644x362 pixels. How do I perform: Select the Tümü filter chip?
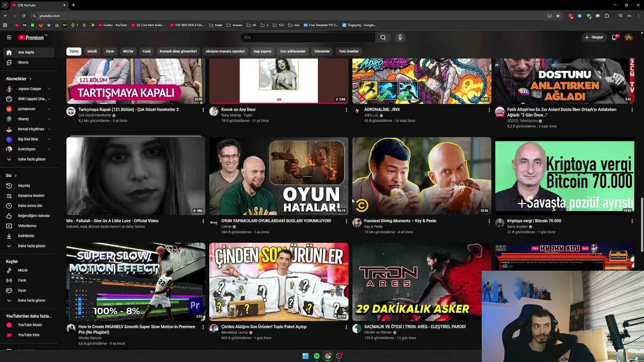pos(74,51)
